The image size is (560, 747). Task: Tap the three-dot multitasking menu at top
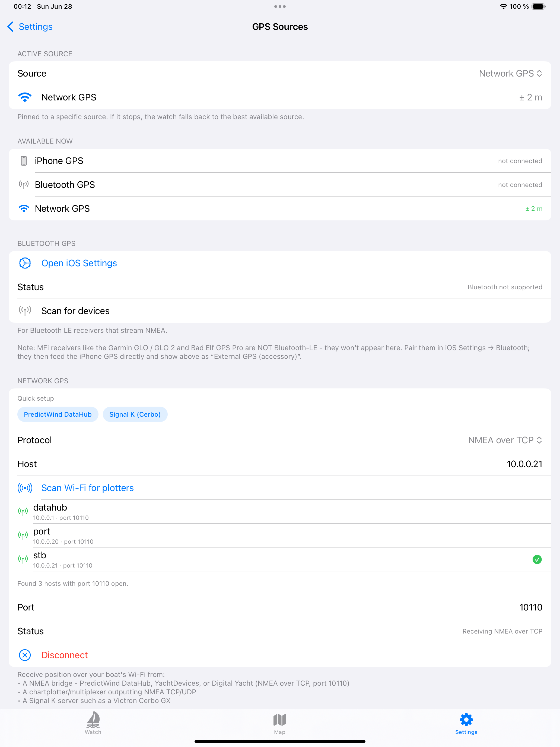pyautogui.click(x=280, y=7)
